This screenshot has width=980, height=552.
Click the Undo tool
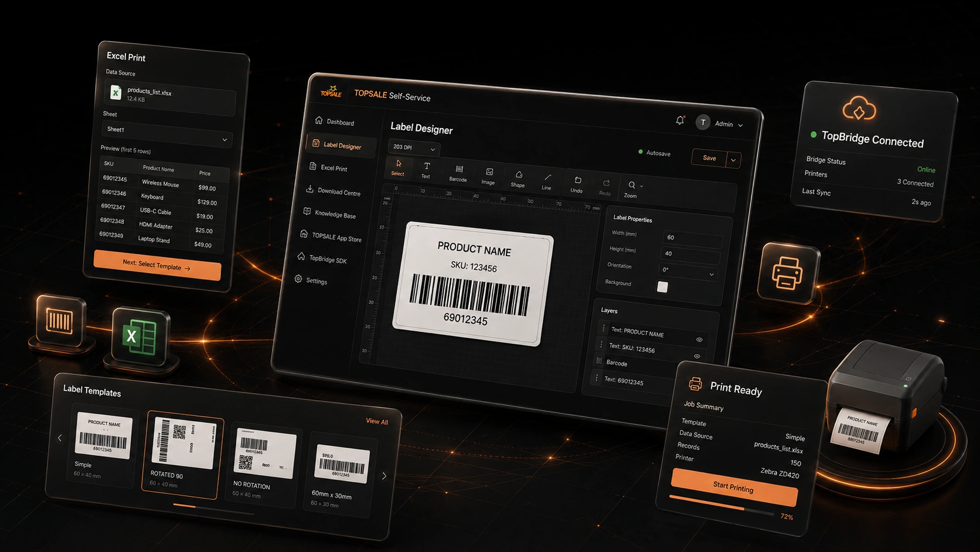point(577,184)
